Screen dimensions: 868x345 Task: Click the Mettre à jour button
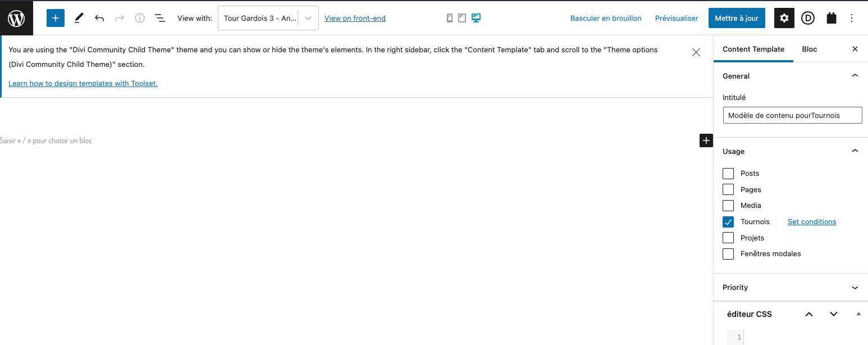pyautogui.click(x=737, y=18)
